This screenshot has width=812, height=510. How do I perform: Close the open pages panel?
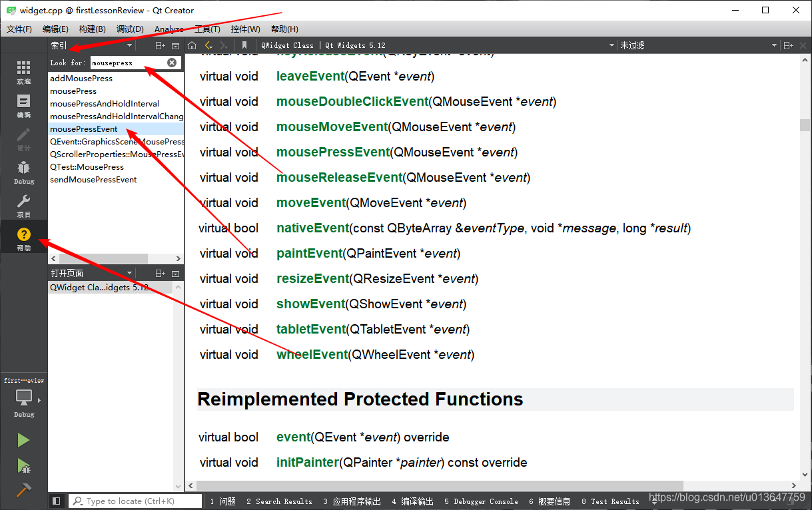click(x=175, y=273)
